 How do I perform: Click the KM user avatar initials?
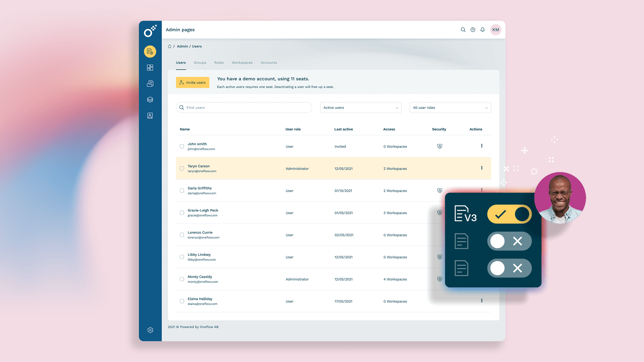coord(495,29)
